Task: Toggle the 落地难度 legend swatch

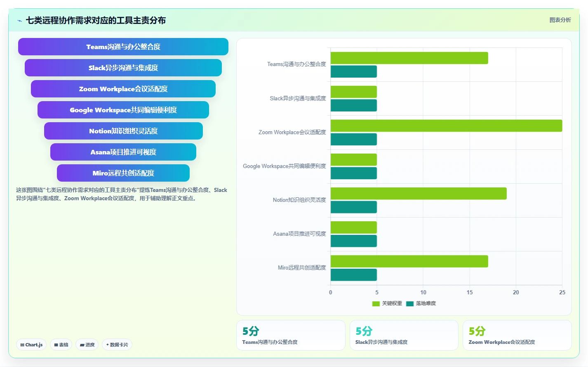Action: pyautogui.click(x=410, y=303)
